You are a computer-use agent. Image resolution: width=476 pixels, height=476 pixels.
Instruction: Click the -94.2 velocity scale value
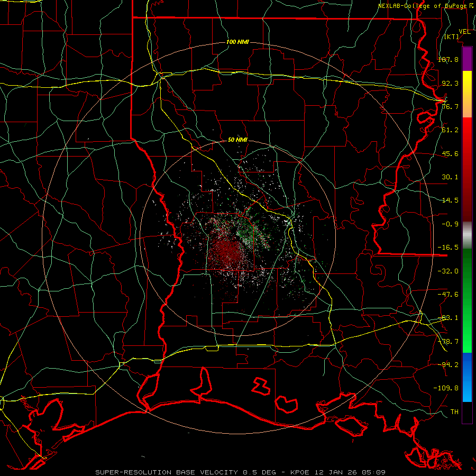448,364
